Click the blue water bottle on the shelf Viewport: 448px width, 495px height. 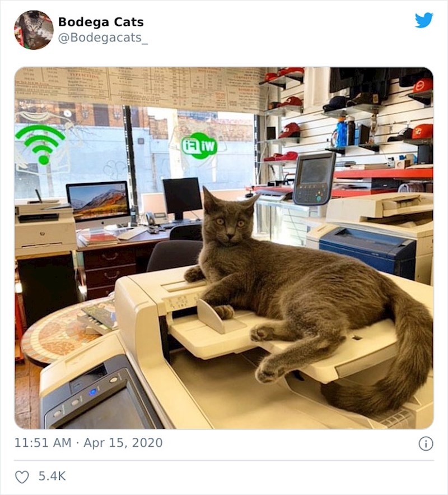pyautogui.click(x=342, y=132)
